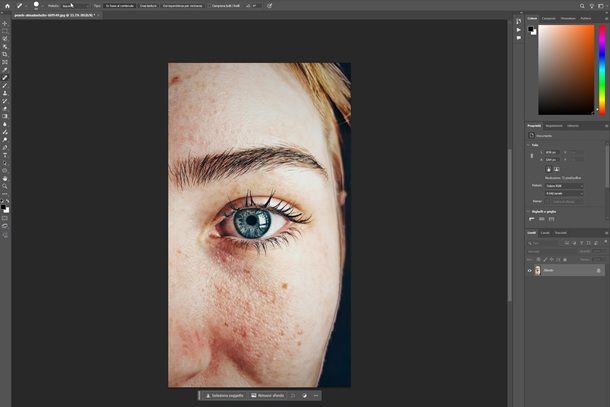
Task: Click the pressure-for-size icon in options bar
Action: 270,6
